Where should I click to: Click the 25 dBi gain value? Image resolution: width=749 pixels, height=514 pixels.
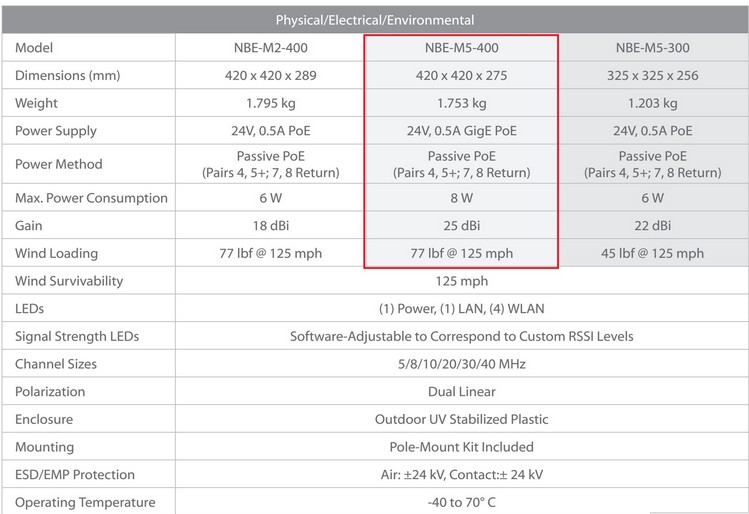(x=461, y=225)
